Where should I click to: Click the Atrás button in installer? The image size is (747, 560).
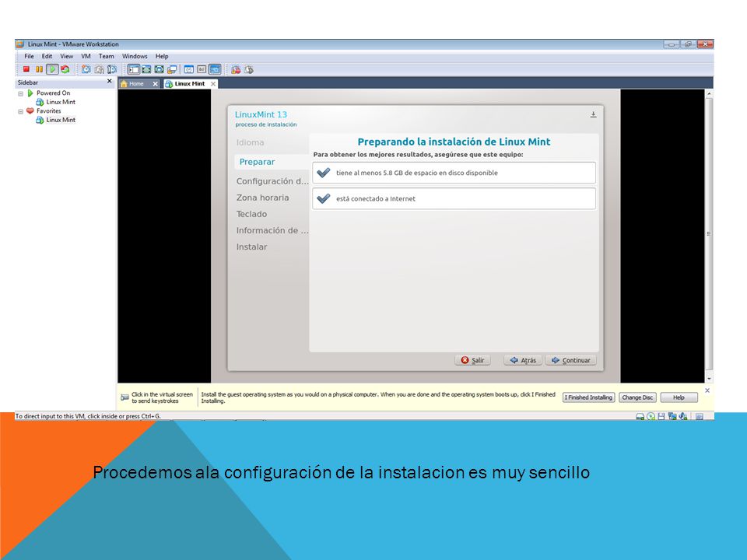point(523,360)
